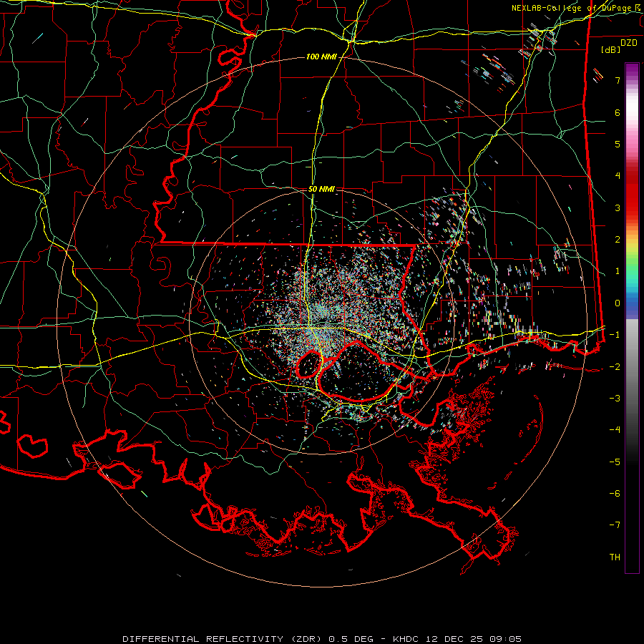Click the 6 value on the color scale
This screenshot has height=644, width=644.
click(618, 112)
